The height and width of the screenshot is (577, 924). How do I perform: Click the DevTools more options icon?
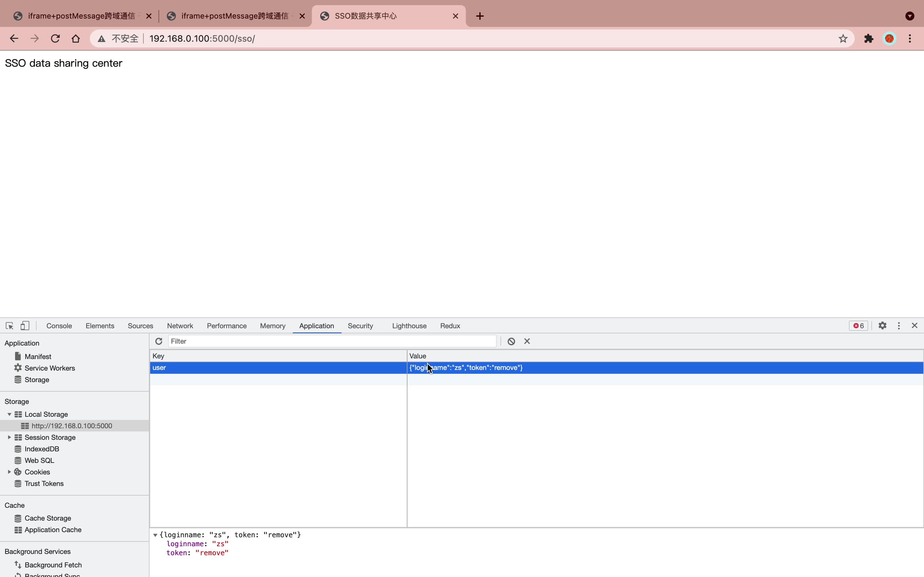(899, 326)
